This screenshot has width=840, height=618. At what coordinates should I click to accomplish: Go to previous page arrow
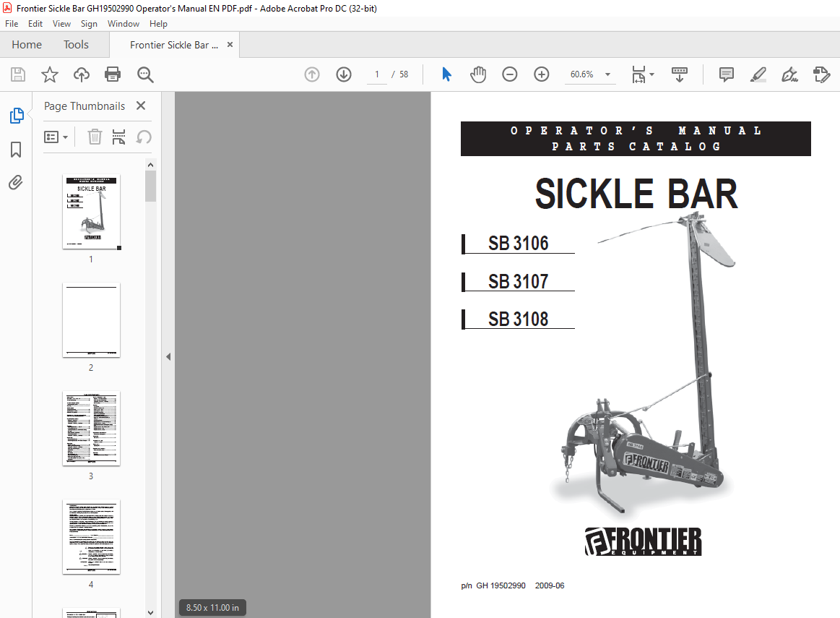pyautogui.click(x=312, y=74)
